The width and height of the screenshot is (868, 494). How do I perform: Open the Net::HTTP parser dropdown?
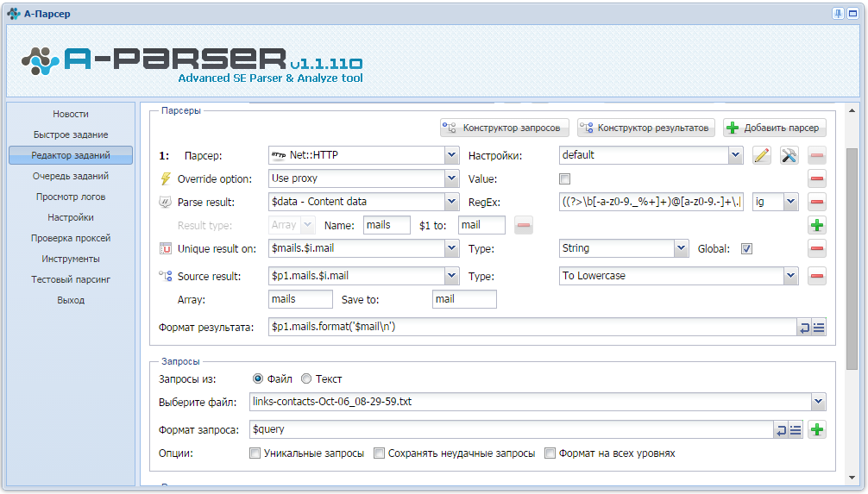pos(452,155)
